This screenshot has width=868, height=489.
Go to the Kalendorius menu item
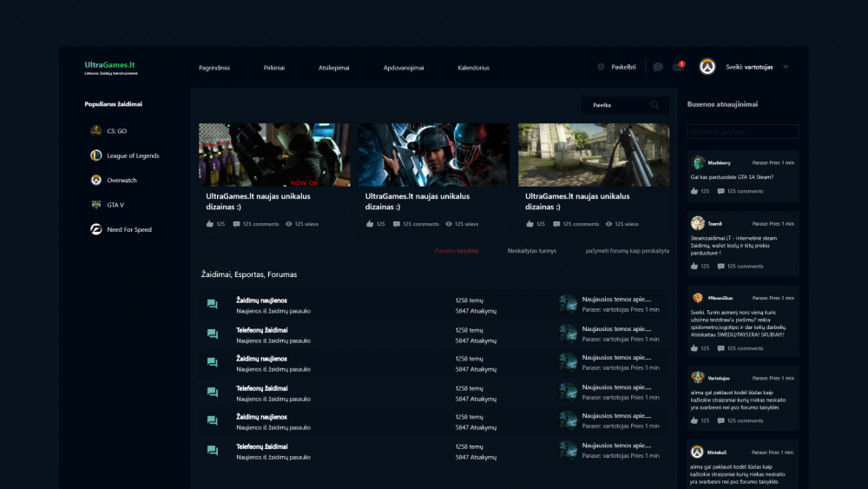473,68
